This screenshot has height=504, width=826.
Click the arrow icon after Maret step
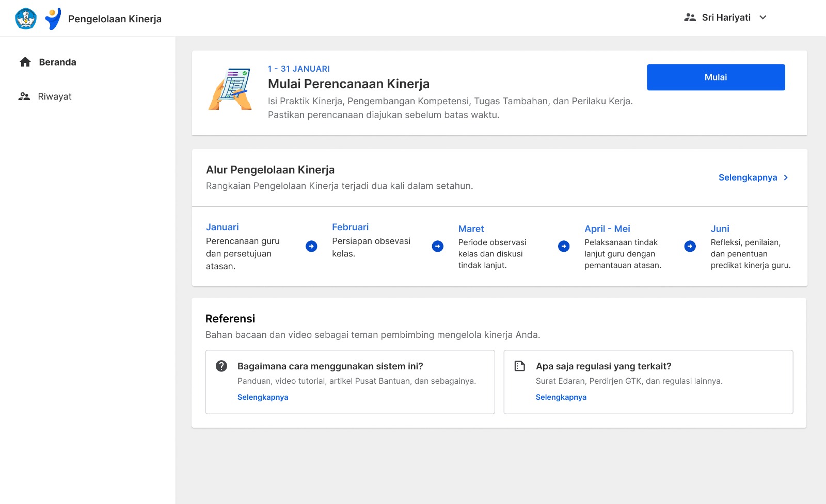(564, 246)
